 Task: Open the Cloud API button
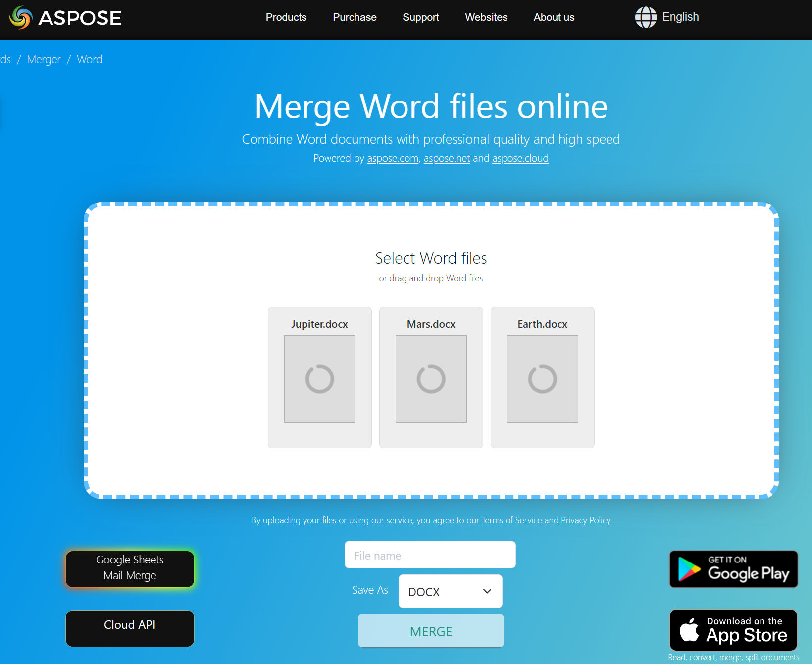[x=130, y=628]
